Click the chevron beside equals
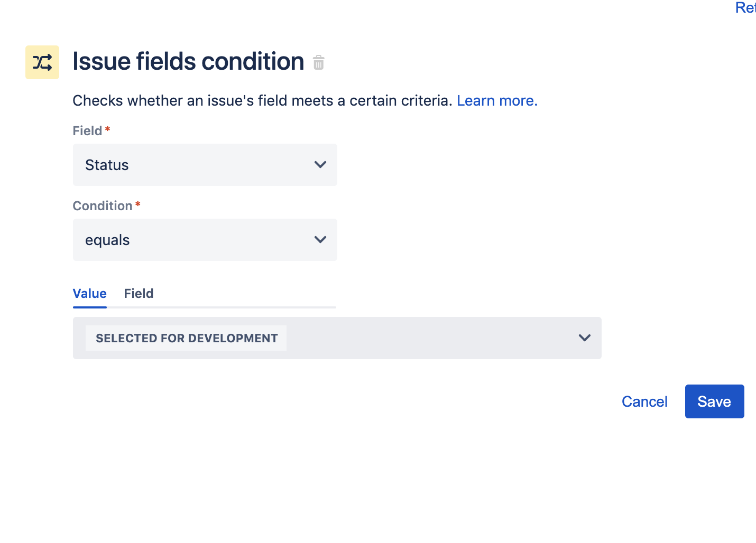 click(320, 239)
